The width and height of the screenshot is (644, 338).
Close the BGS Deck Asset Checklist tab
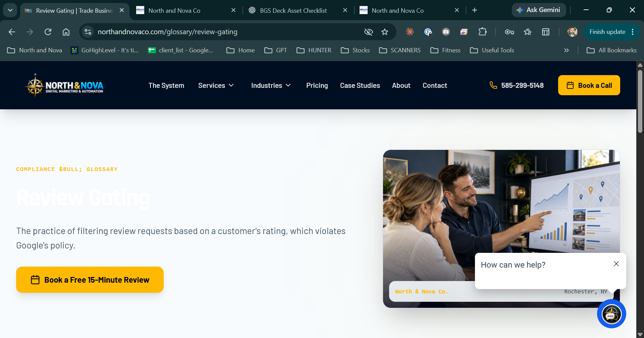coord(345,10)
